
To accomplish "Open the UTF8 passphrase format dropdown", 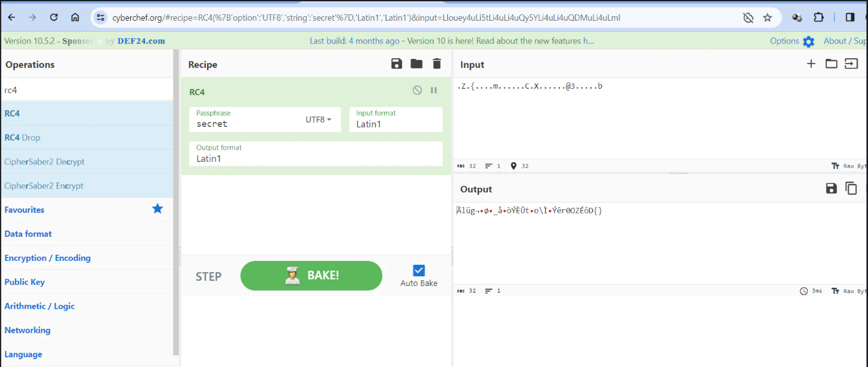I will tap(318, 120).
